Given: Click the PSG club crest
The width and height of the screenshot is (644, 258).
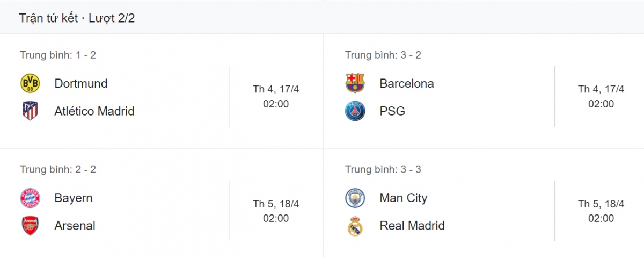Looking at the screenshot, I should coord(355,111).
